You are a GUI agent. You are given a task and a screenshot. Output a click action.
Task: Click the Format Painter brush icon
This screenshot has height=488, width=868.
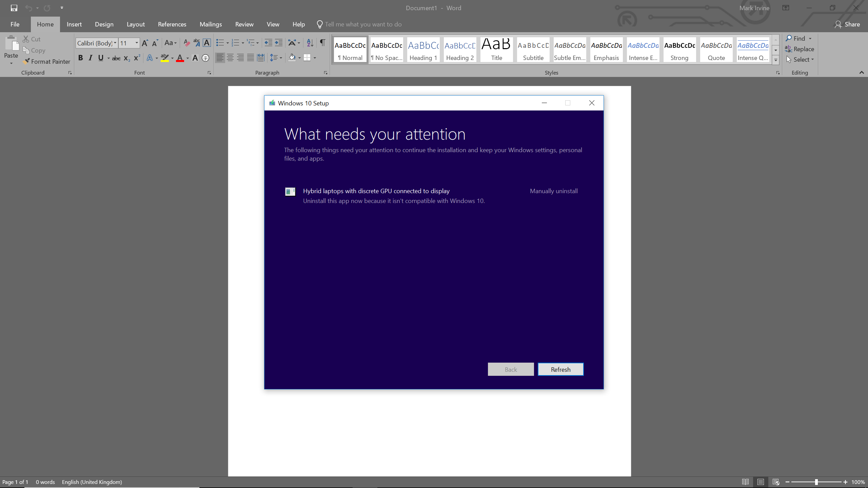point(26,61)
